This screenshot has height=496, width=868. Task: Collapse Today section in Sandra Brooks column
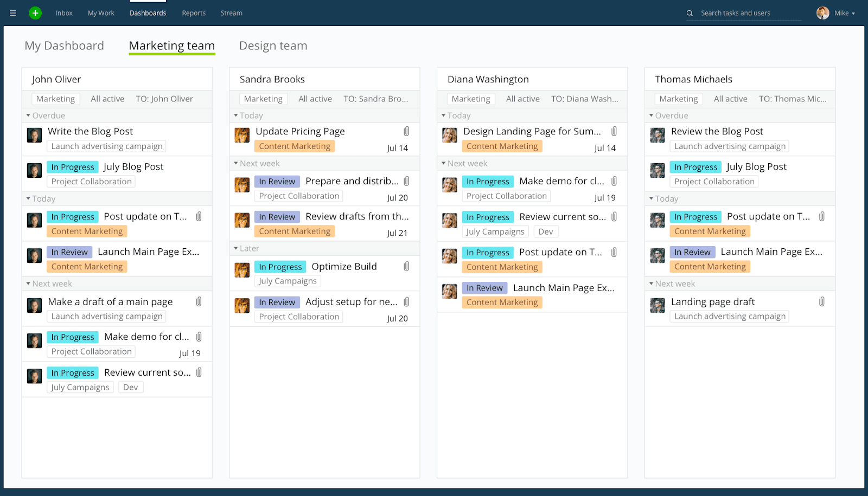236,115
